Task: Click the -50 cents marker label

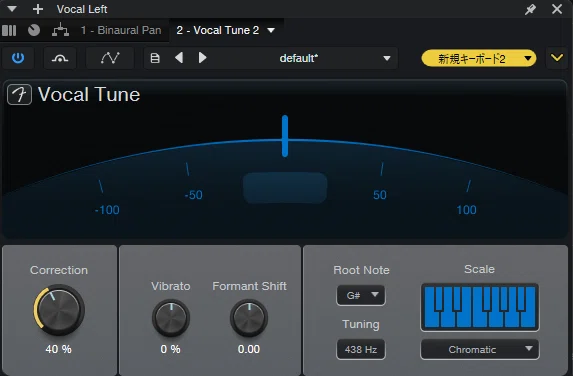Action: click(193, 195)
